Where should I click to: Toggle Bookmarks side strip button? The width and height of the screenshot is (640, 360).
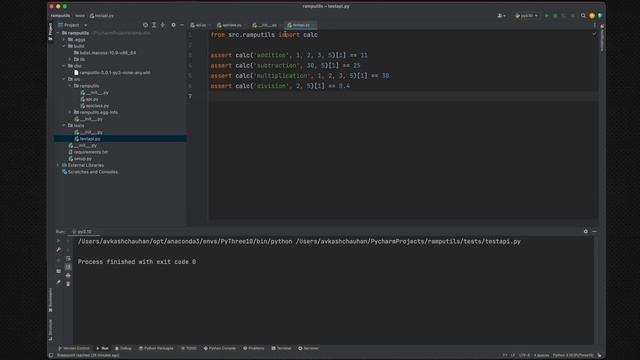(51, 300)
